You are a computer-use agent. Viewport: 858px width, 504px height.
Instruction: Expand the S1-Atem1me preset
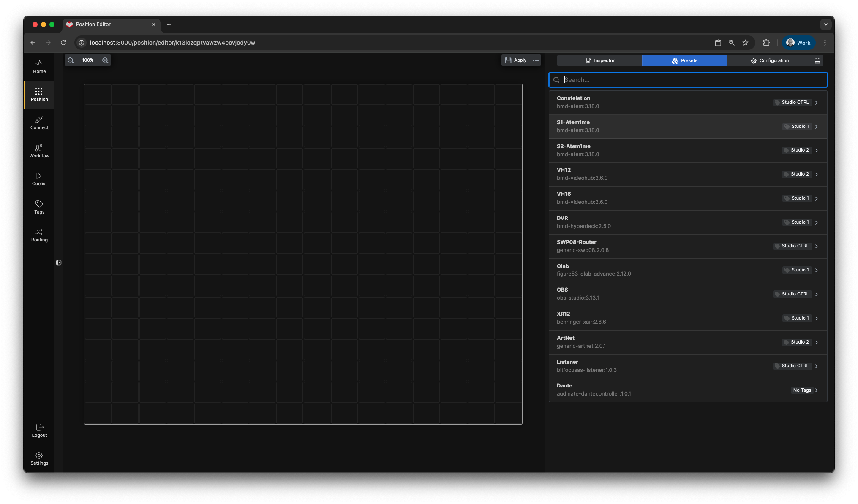click(x=688, y=127)
